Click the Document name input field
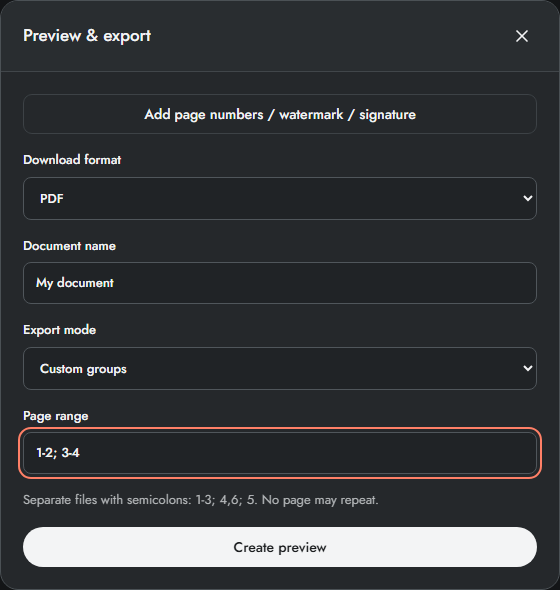 (x=280, y=283)
